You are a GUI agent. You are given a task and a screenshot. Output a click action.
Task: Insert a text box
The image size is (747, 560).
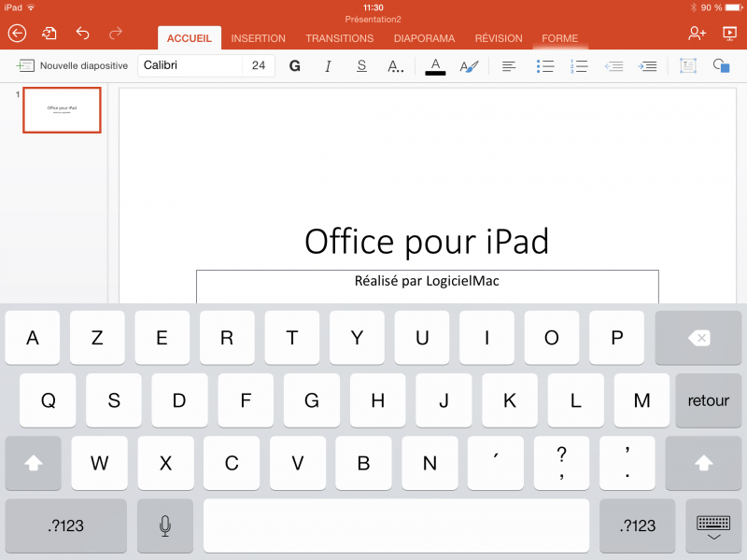click(688, 65)
